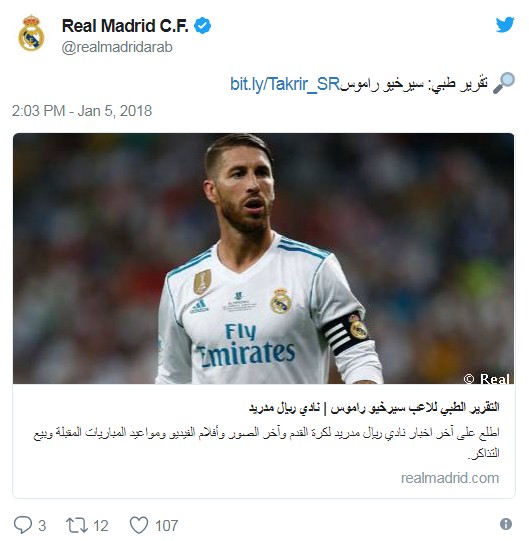Visit the @realmadridarab handle
Screen dimensions: 529x541
click(117, 47)
